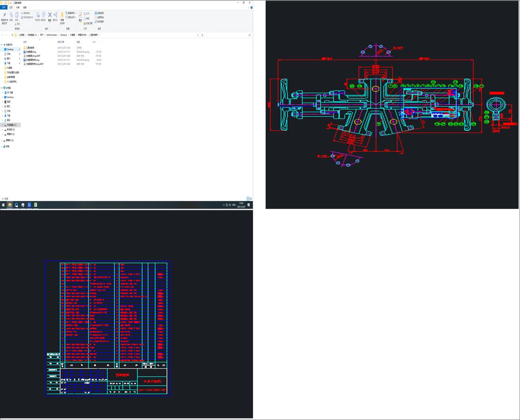Click the Date modified column header

pos(61,42)
